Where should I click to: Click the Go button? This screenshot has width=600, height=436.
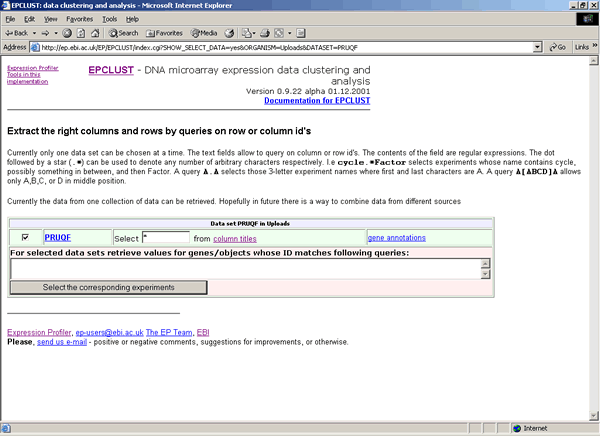click(x=557, y=47)
